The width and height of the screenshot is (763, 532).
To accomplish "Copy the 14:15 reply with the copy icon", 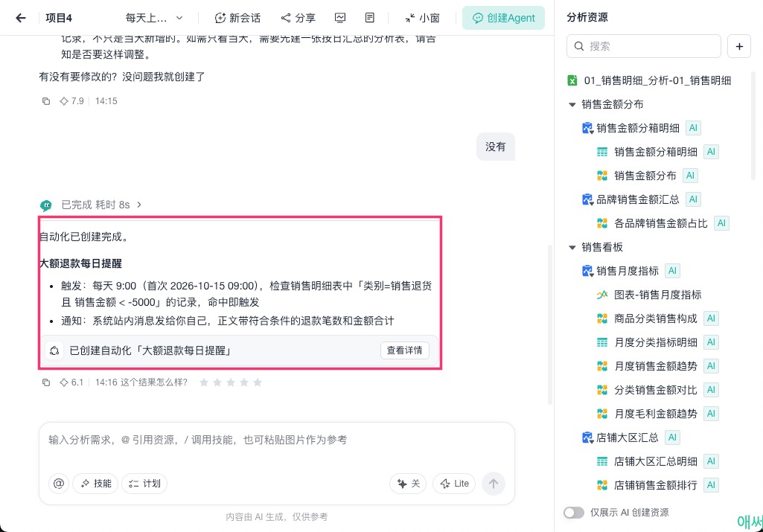I will click(45, 101).
